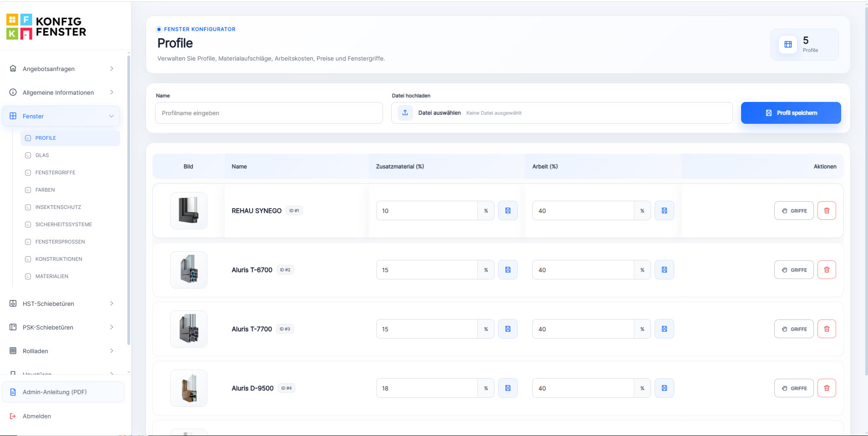
Task: Edit Arbeit field of Aluris T-7700
Action: coord(583,329)
